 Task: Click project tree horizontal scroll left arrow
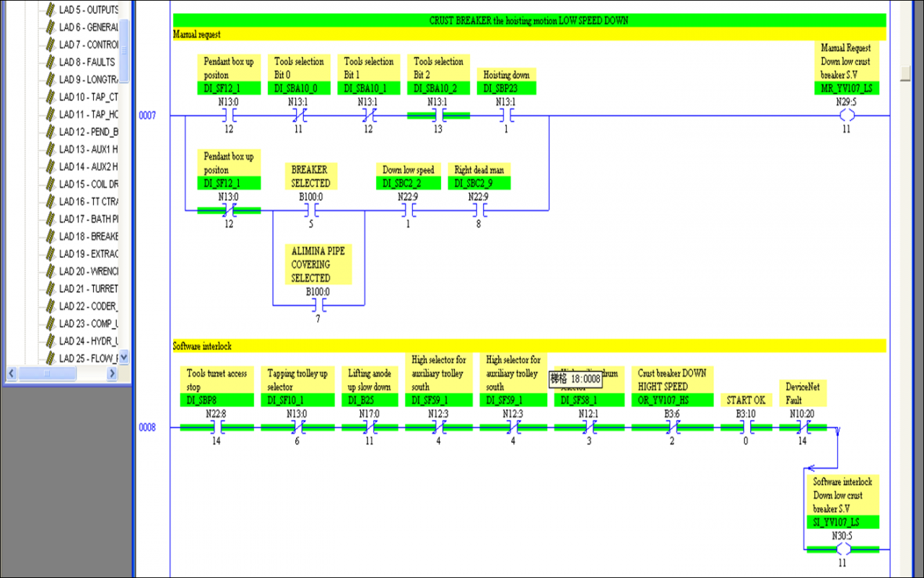click(12, 374)
